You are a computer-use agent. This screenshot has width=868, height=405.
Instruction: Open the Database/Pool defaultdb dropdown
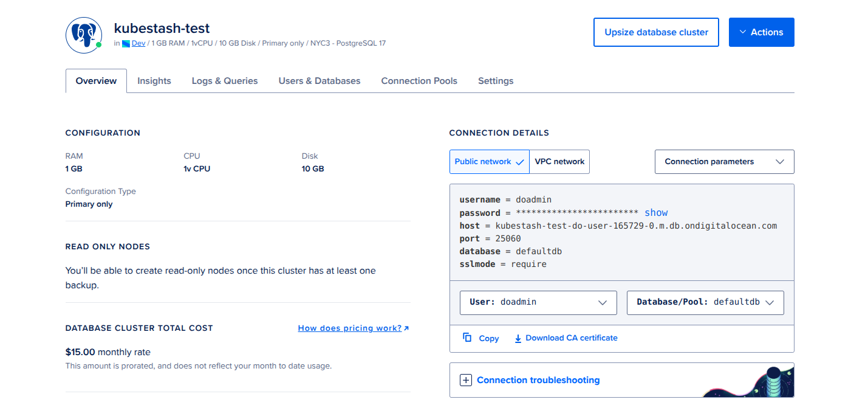705,302
